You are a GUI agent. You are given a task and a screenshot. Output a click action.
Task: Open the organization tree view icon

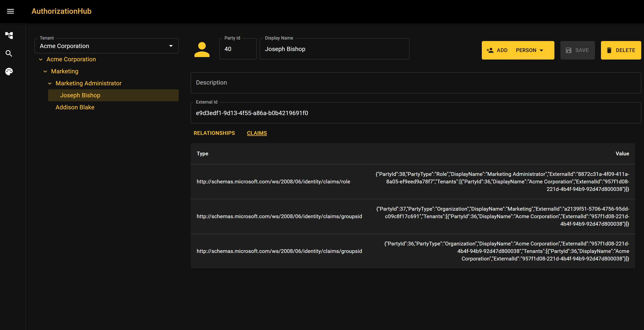point(9,35)
